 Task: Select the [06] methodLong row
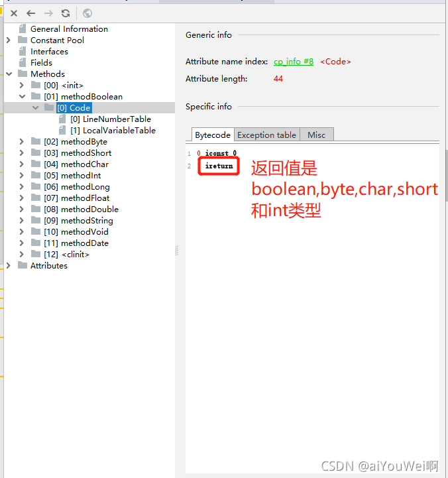coord(77,187)
